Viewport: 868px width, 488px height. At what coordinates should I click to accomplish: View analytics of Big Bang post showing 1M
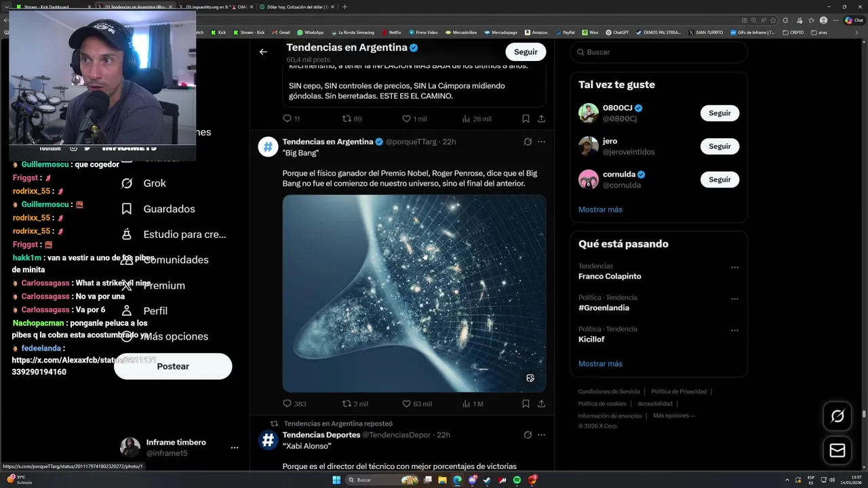click(x=472, y=403)
